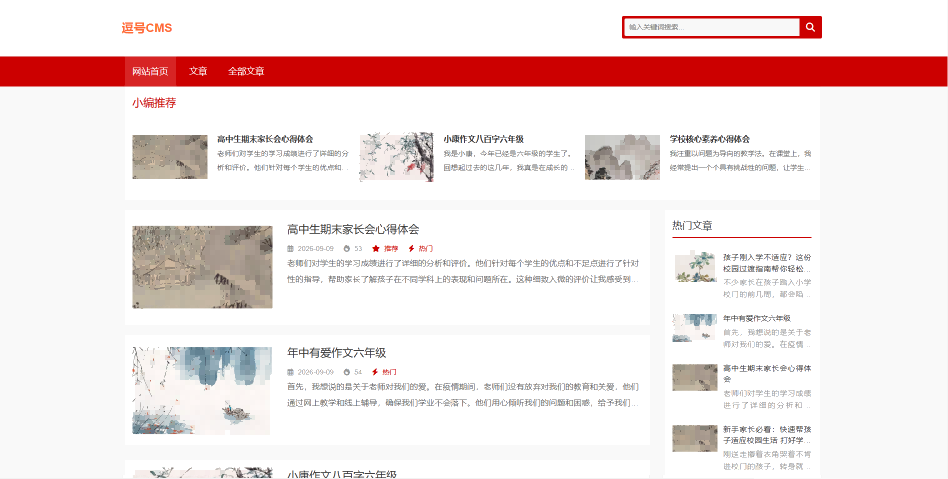
Task: Click the red star 推荐 icon
Action: coord(375,249)
